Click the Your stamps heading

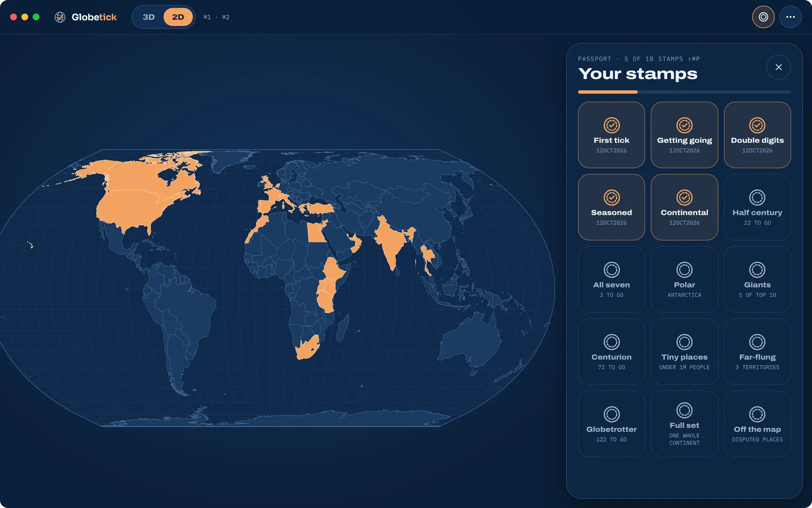(638, 74)
